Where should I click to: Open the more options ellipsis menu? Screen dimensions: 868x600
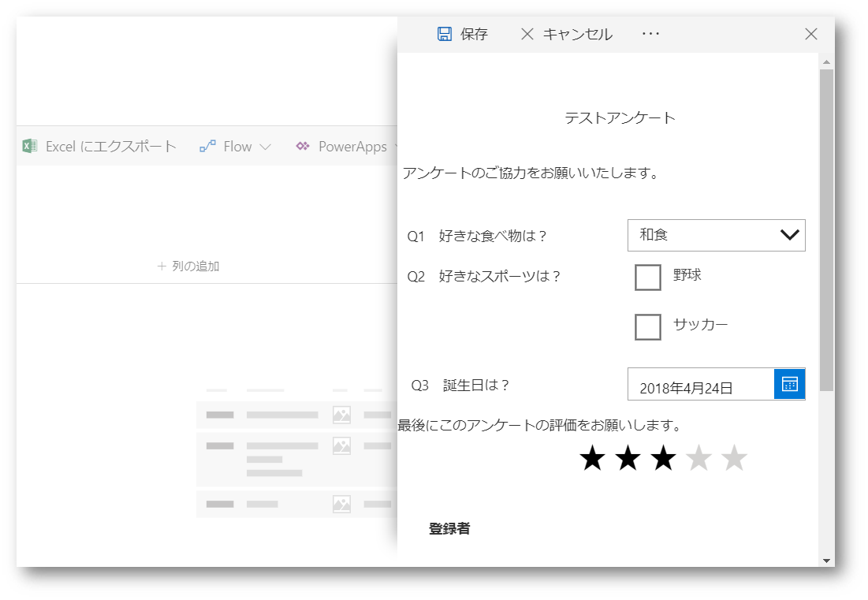650,34
